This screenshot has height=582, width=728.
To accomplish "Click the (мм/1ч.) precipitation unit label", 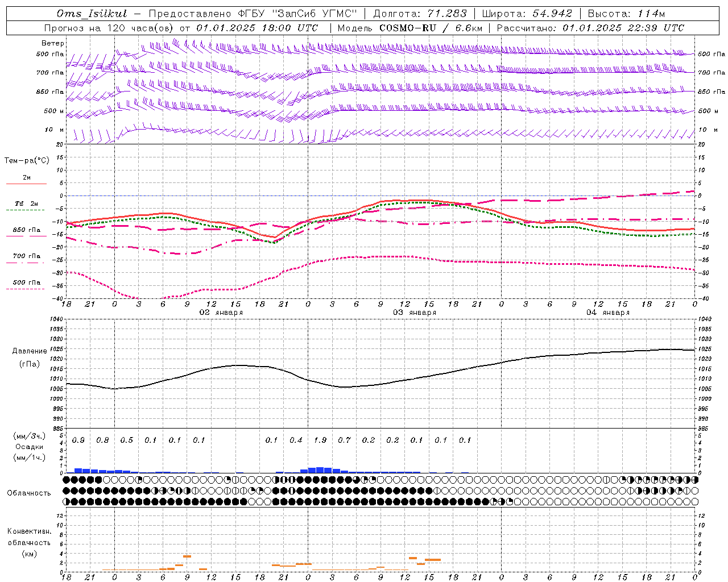I will [x=30, y=458].
